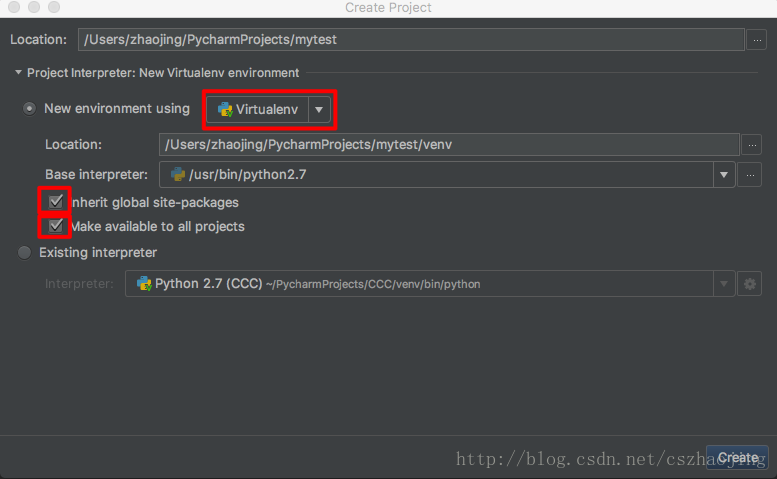The width and height of the screenshot is (777, 479).
Task: Collapse the Project Interpreter section
Action: (18, 72)
